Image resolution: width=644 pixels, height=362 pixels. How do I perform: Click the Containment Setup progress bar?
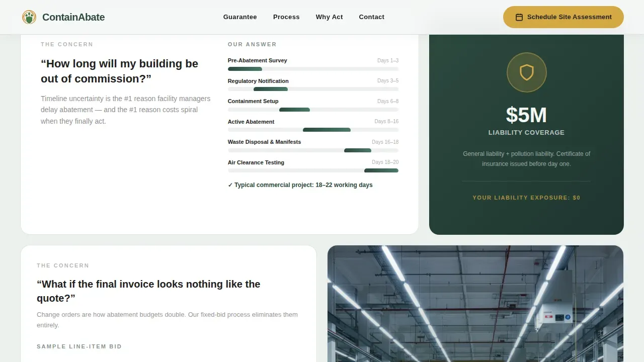[313, 110]
